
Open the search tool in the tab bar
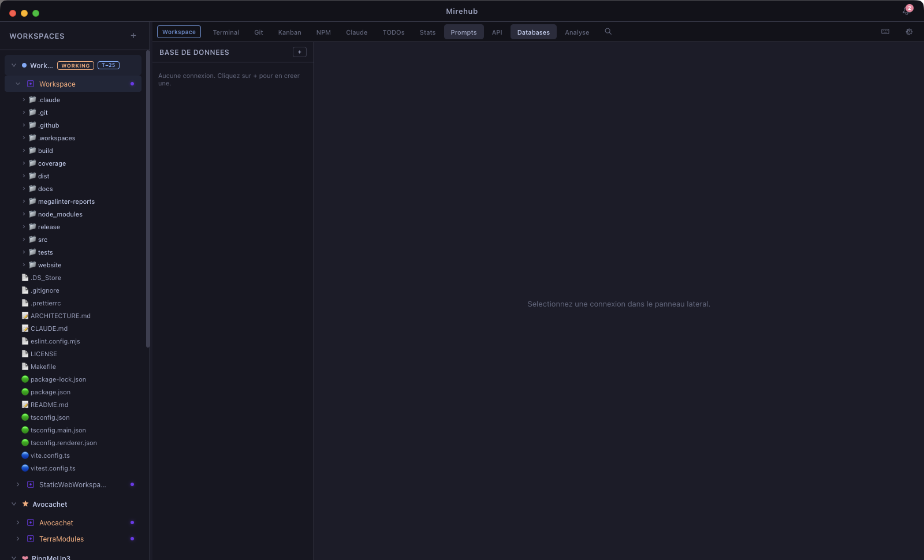(x=608, y=32)
